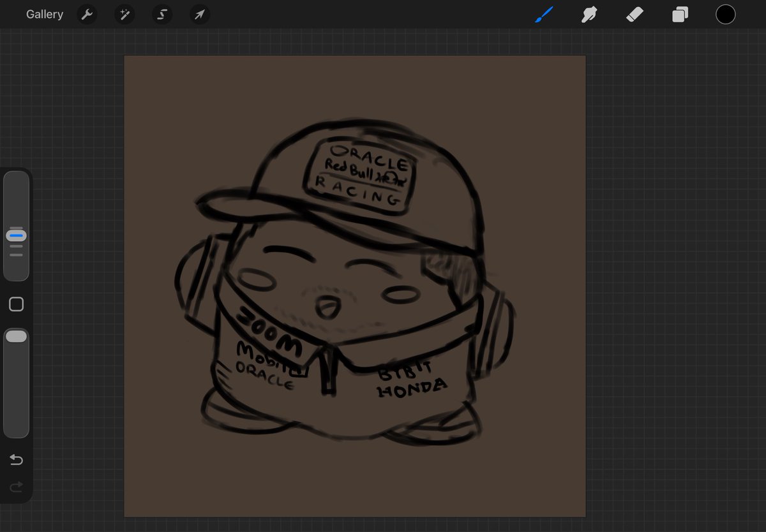Undo the last stroke
The width and height of the screenshot is (766, 532).
[x=17, y=459]
